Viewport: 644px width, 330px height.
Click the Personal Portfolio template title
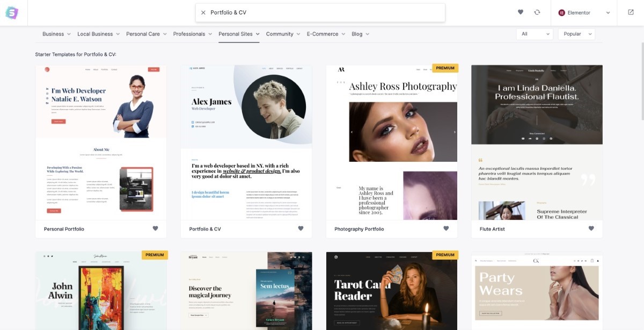[64, 229]
